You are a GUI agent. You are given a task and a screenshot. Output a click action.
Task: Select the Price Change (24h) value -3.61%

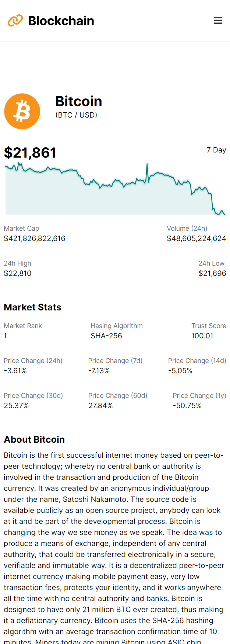[x=15, y=371]
